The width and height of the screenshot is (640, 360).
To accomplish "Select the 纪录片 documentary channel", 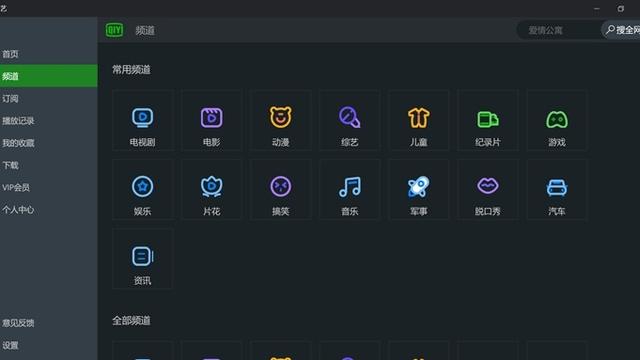I will pos(488,120).
